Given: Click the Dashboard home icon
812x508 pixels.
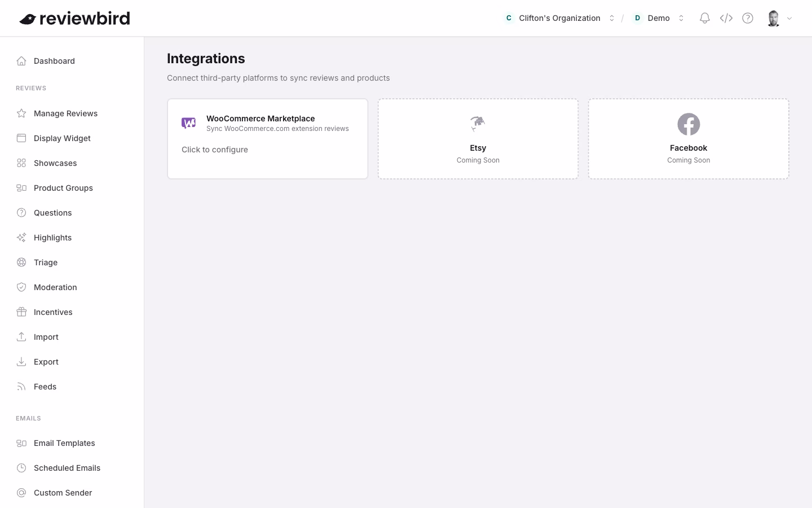Looking at the screenshot, I should [x=21, y=61].
